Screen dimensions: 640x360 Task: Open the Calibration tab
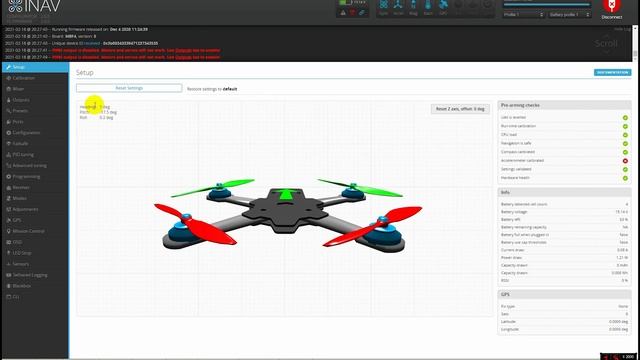pyautogui.click(x=35, y=78)
